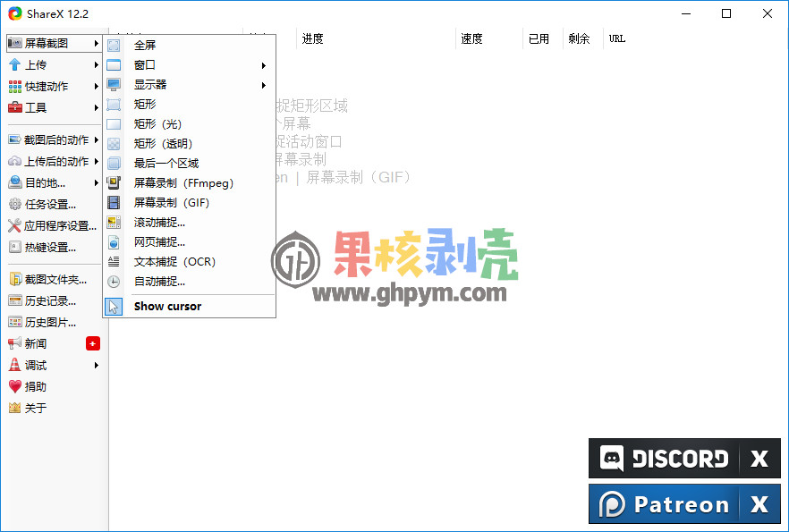Click the 历史记录 list icon
Screen dimensions: 789x532
click(x=15, y=300)
